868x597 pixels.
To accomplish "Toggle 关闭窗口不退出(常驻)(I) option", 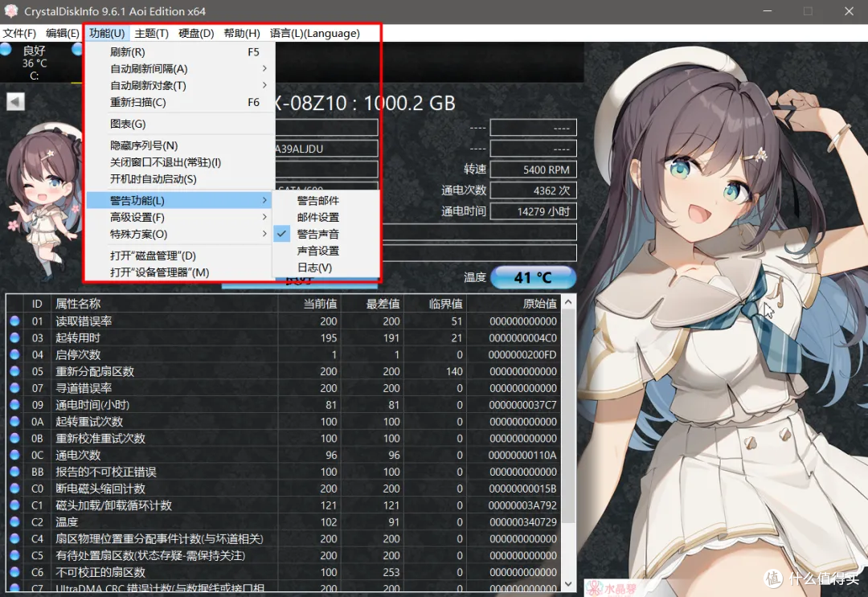I will coord(181,162).
